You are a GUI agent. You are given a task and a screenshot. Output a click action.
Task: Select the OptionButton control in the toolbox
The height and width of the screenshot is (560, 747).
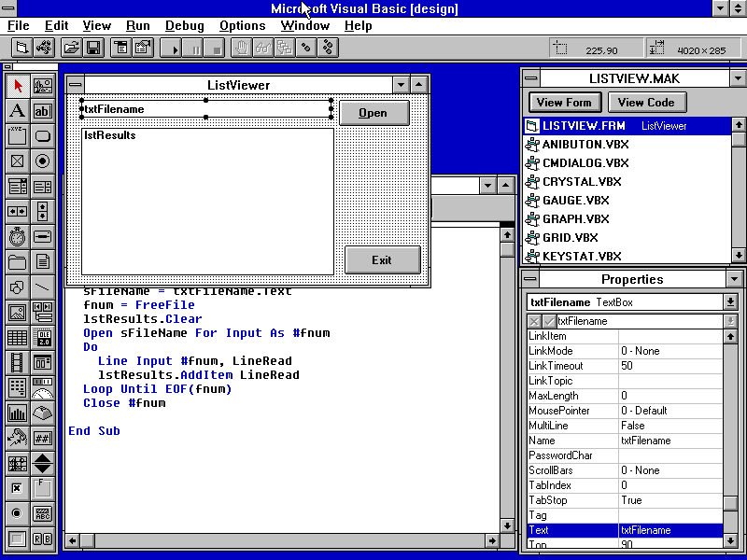pyautogui.click(x=42, y=161)
